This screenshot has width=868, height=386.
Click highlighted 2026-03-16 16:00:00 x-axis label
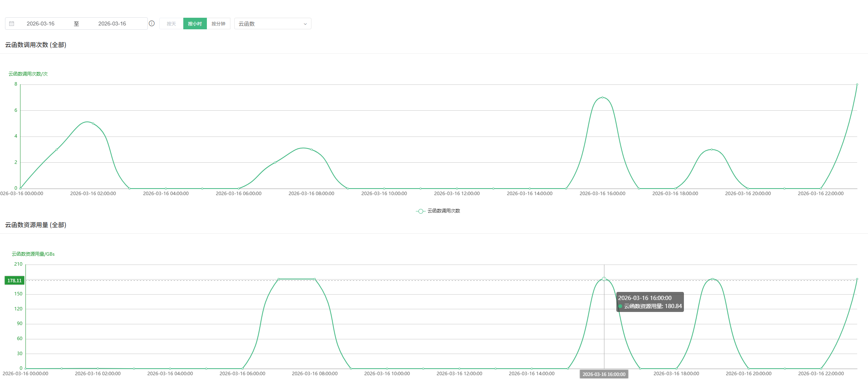point(604,374)
